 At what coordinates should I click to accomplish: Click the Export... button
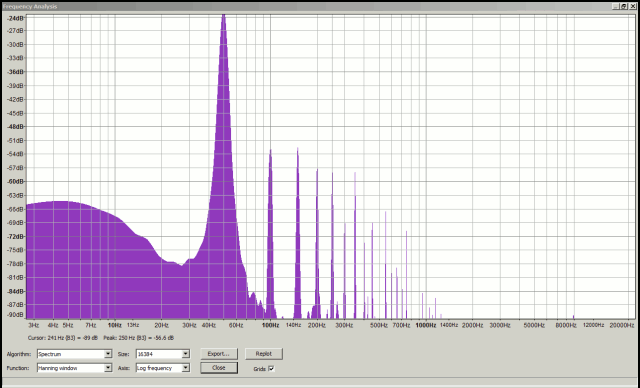[219, 354]
